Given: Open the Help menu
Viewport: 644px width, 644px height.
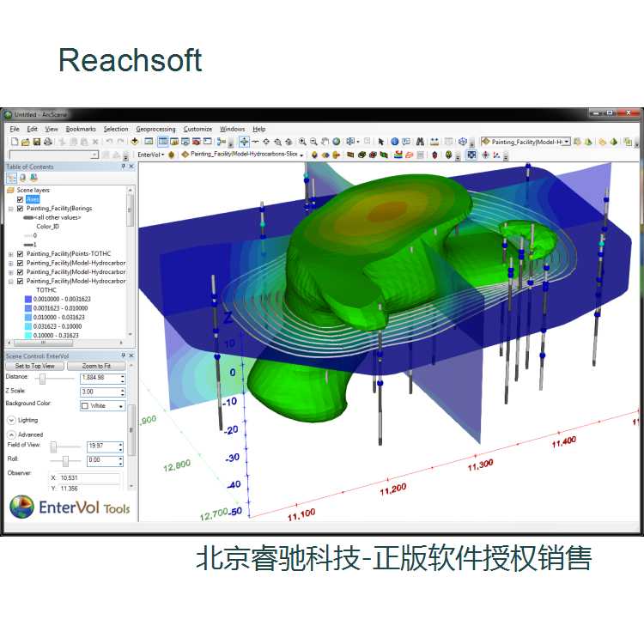Looking at the screenshot, I should 258,129.
